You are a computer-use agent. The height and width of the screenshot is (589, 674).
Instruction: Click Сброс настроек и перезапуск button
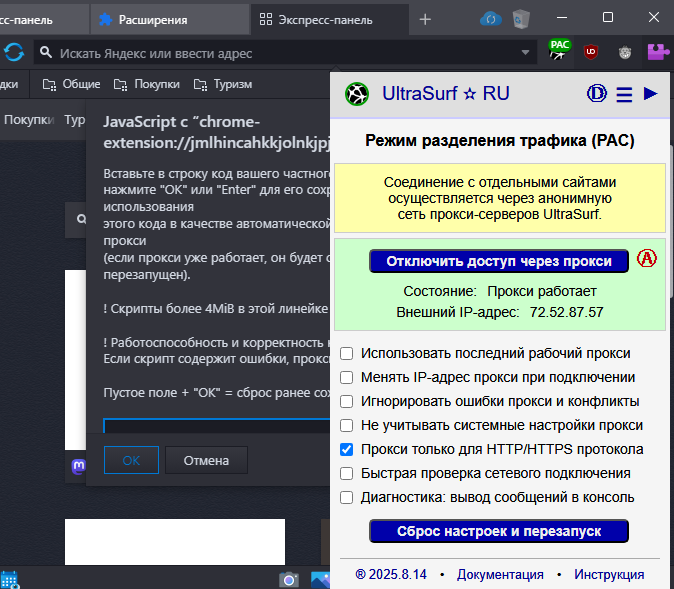click(x=499, y=531)
